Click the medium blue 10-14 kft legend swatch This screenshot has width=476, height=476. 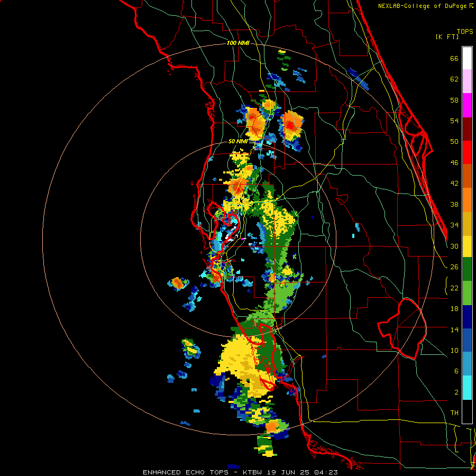tap(467, 340)
